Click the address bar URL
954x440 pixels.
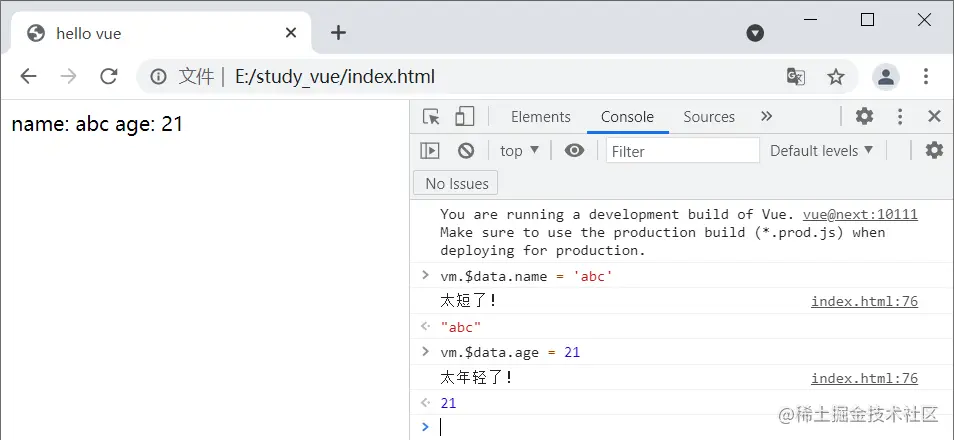[335, 77]
